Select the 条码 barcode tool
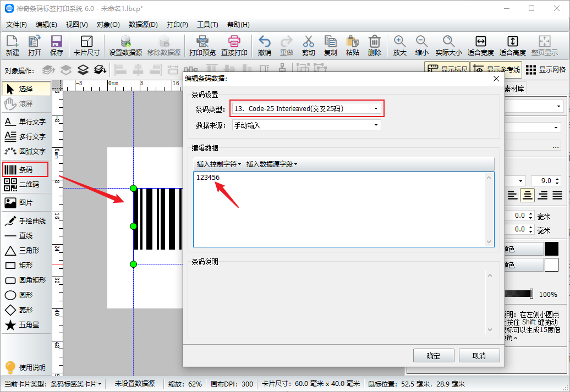 coord(25,169)
